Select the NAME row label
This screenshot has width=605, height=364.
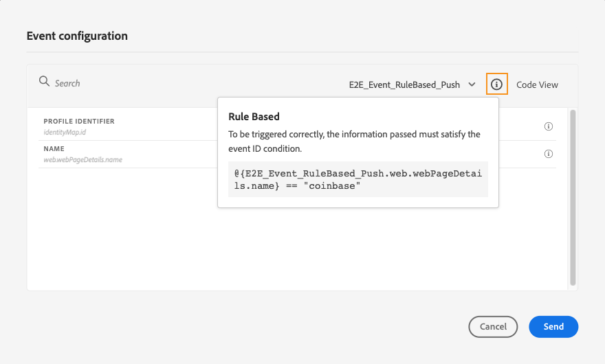pos(54,149)
